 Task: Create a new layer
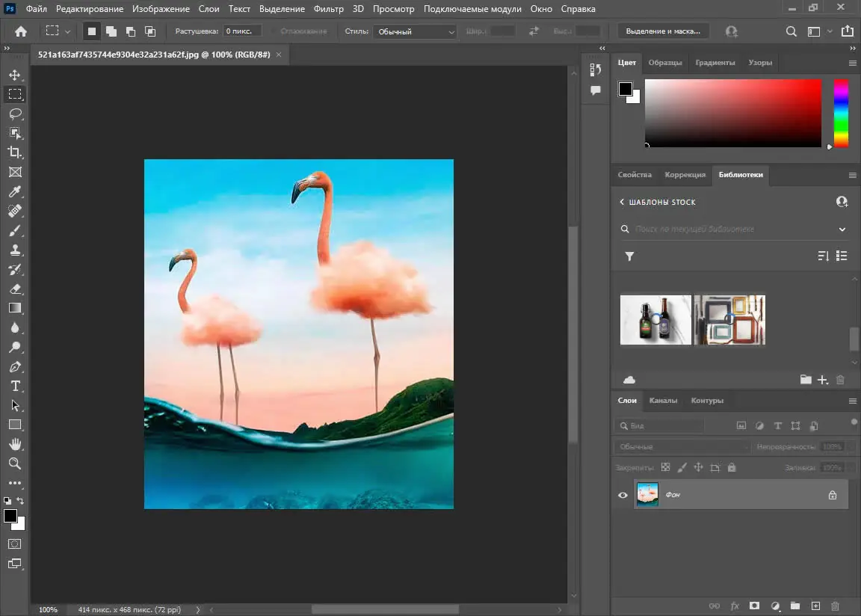[x=815, y=606]
